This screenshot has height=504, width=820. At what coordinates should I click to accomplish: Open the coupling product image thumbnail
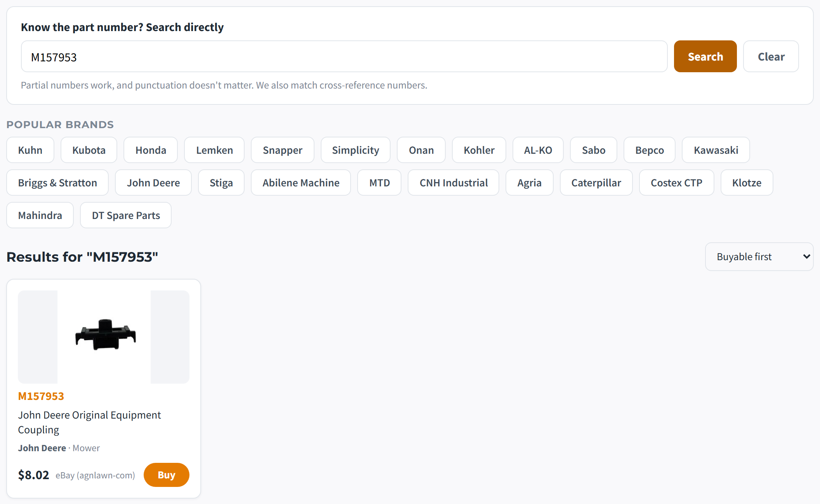(104, 337)
